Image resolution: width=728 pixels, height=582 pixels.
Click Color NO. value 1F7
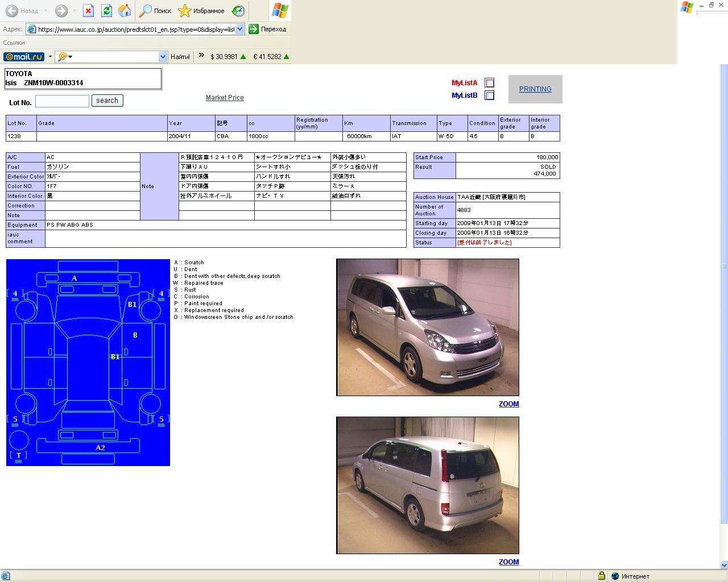[x=52, y=186]
